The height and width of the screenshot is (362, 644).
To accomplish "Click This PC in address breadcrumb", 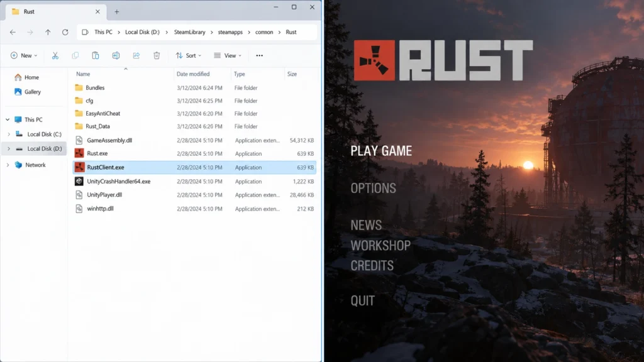I will pos(103,32).
